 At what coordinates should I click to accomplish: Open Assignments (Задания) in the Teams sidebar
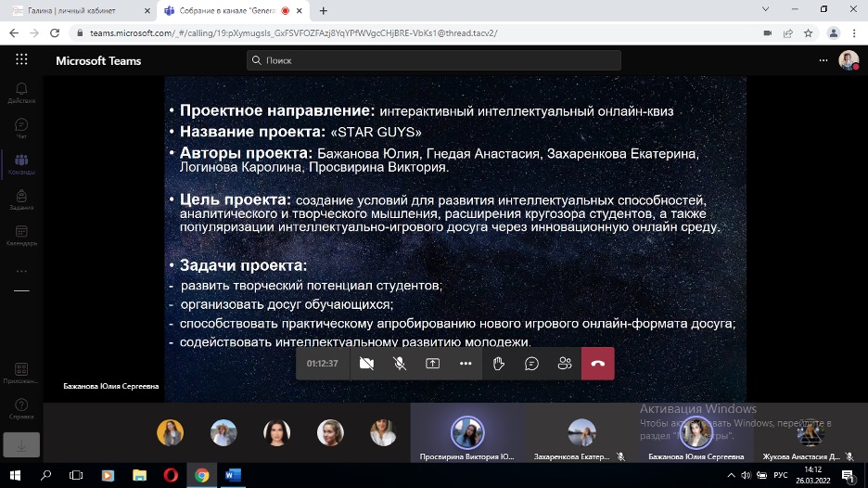tap(21, 200)
